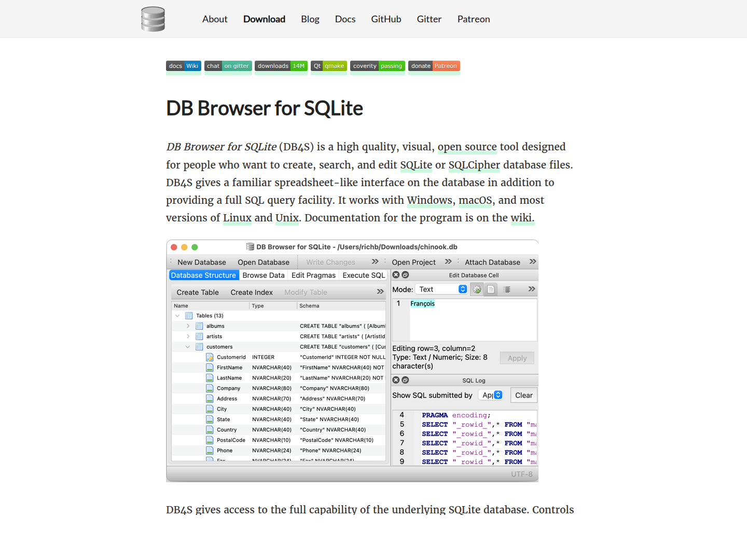Click Open Project in the screenshot toolbar
The image size is (747, 560).
(x=413, y=262)
